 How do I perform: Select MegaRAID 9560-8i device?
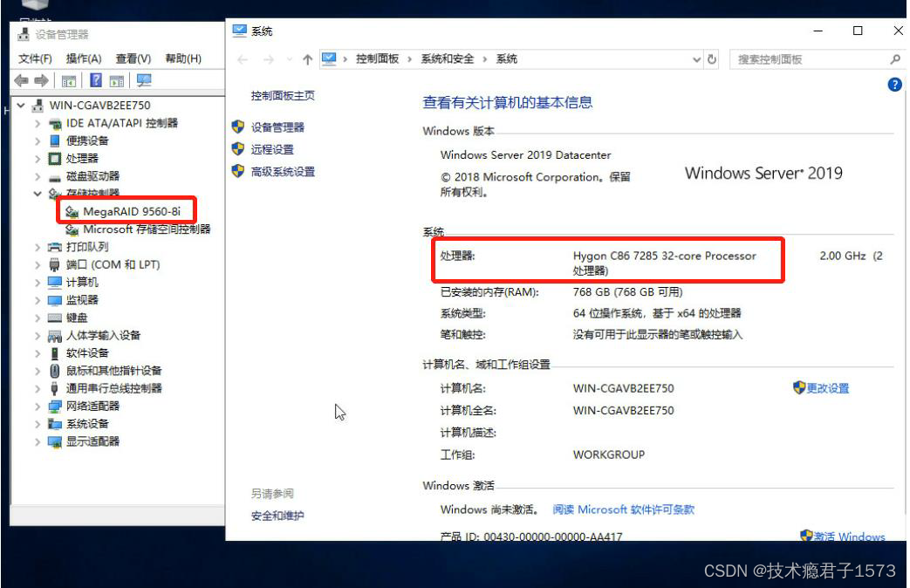[x=131, y=211]
